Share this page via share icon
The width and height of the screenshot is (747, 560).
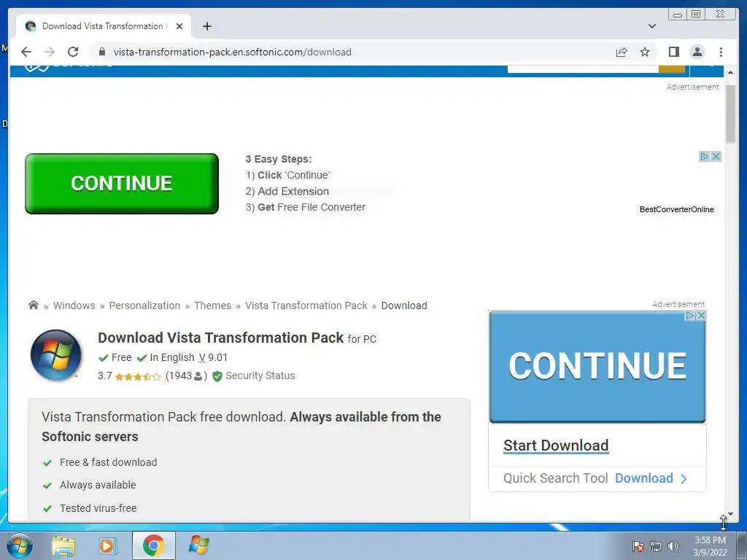click(622, 52)
